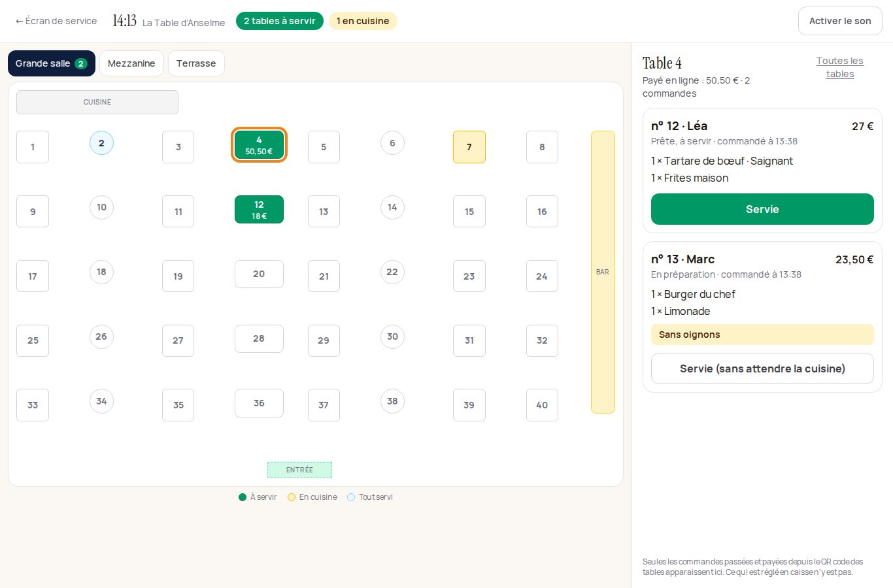Select table 16
Screen dimensions: 893x588
coord(542,212)
